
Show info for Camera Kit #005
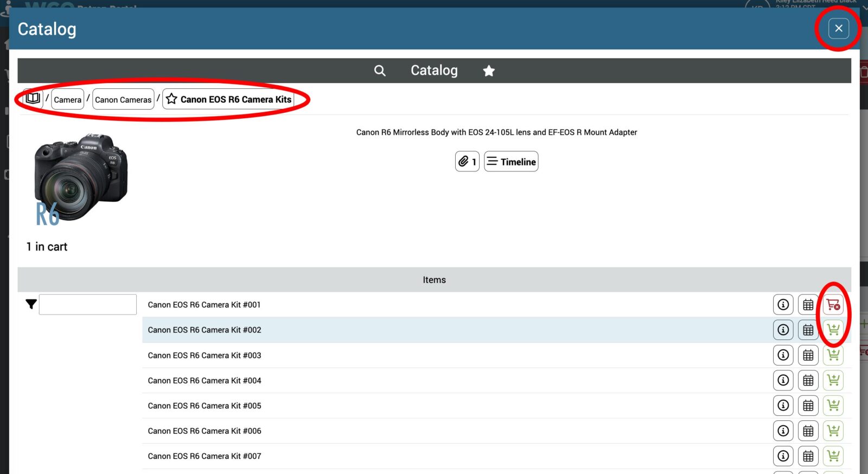pyautogui.click(x=783, y=406)
